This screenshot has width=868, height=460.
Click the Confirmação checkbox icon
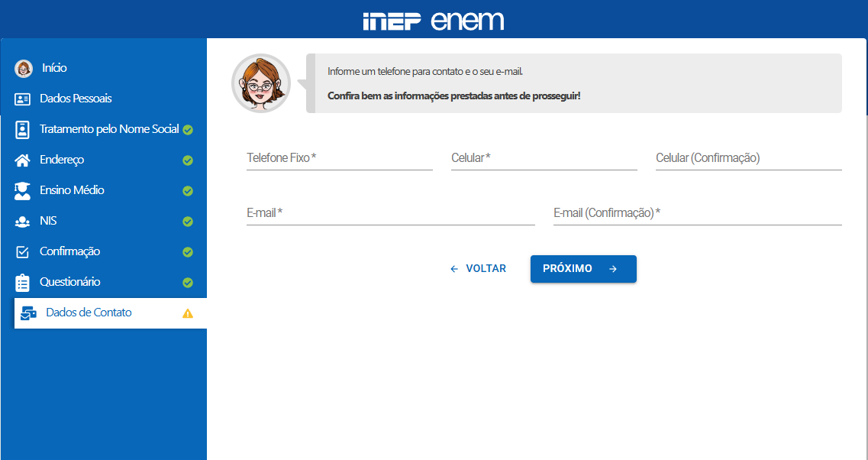[23, 252]
